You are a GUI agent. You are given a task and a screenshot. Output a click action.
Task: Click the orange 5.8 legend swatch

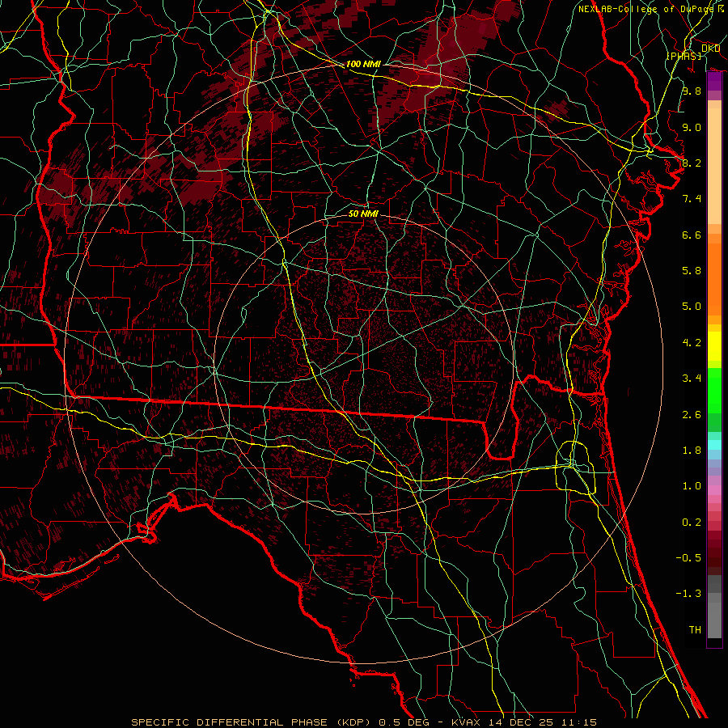(x=714, y=271)
